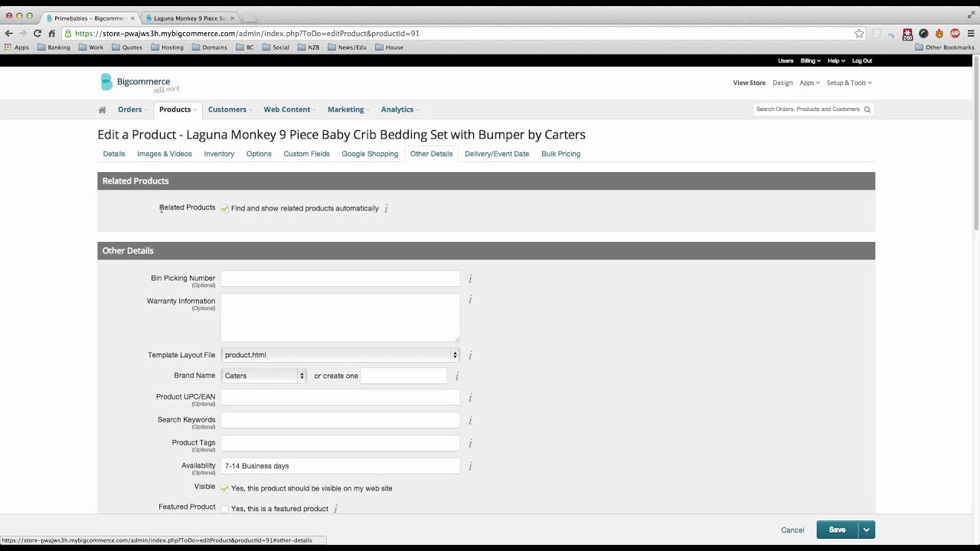Open the Analytics menu

pyautogui.click(x=400, y=109)
